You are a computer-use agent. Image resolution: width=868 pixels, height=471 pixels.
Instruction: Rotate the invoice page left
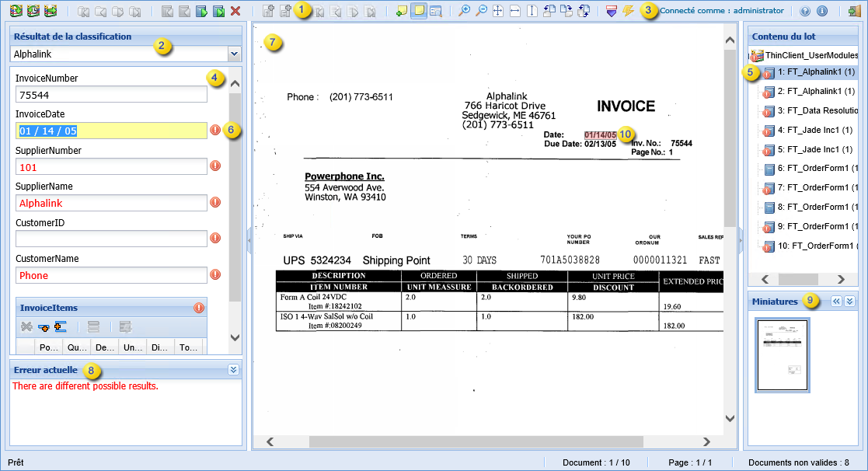(x=550, y=10)
